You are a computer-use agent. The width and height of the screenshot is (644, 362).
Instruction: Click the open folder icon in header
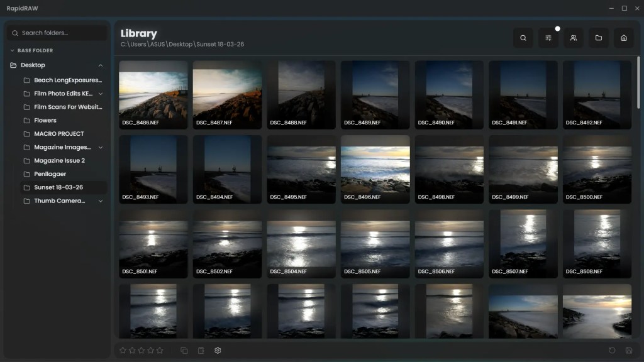click(x=599, y=38)
